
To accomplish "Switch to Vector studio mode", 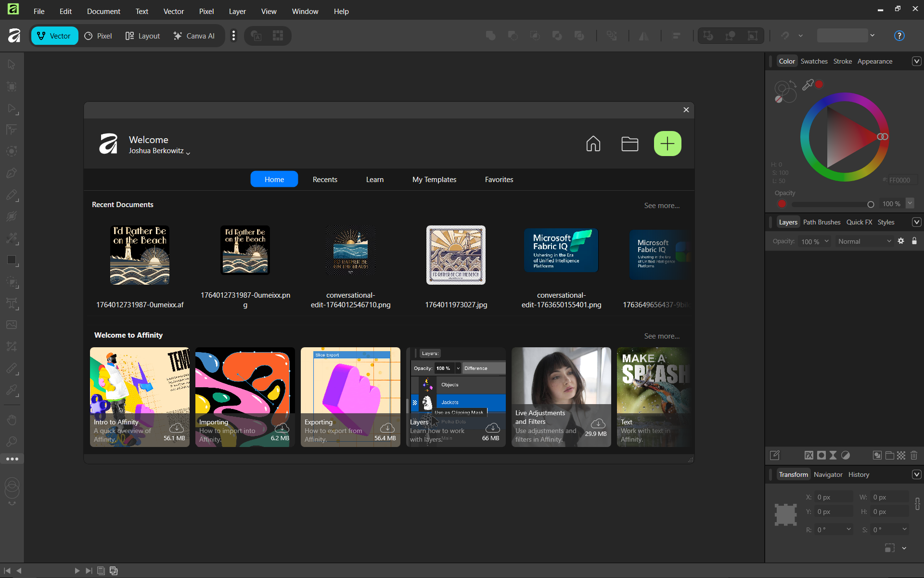I will 54,36.
